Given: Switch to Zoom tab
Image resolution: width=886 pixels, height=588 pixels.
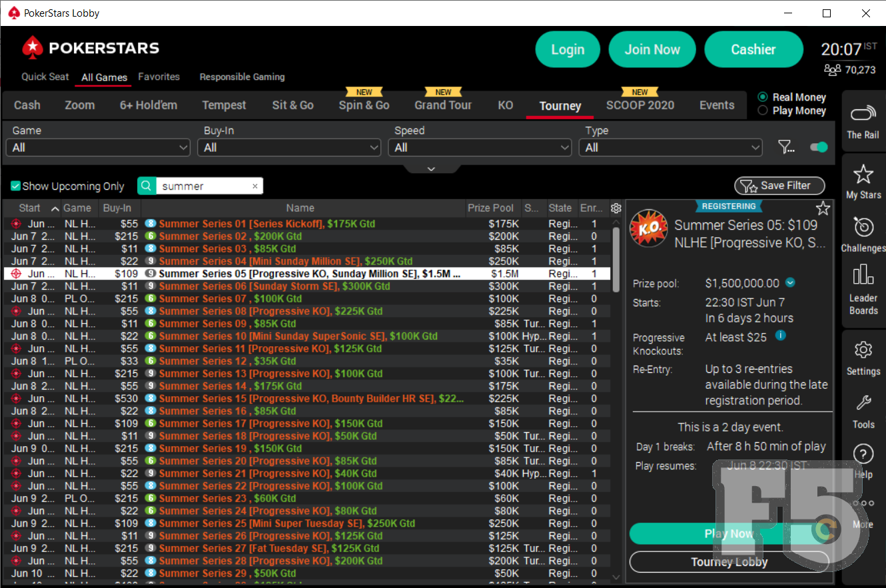Looking at the screenshot, I should 80,105.
